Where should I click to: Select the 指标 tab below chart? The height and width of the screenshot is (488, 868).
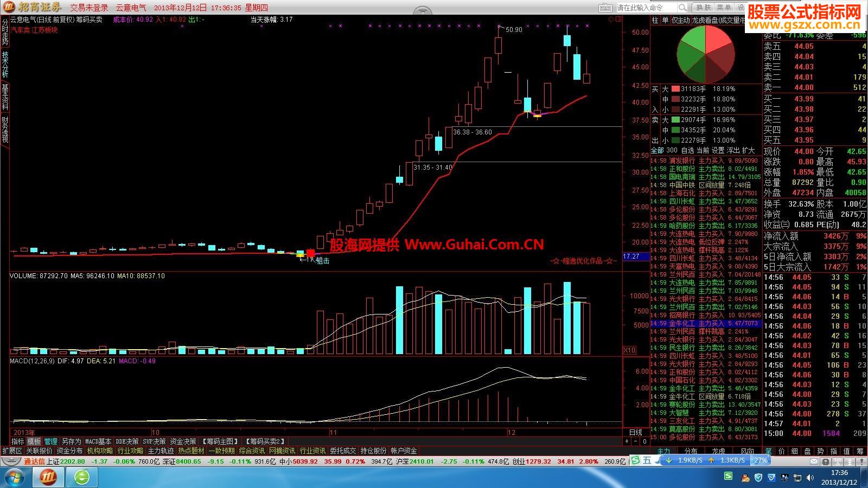[x=18, y=442]
